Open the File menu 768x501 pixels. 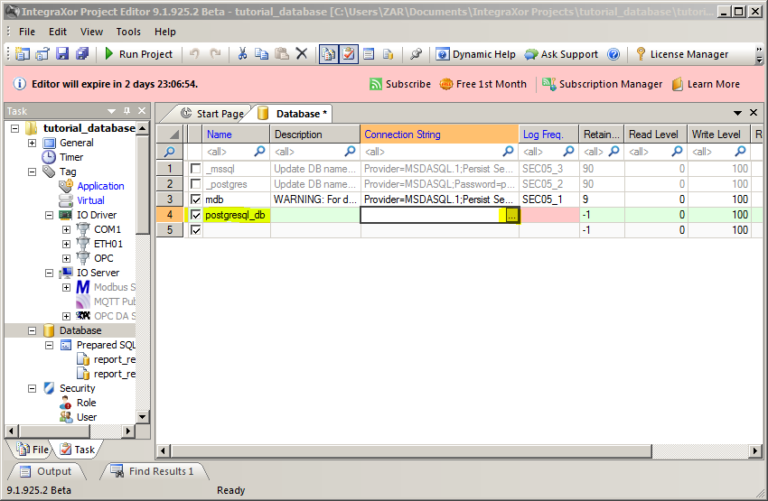click(x=27, y=32)
